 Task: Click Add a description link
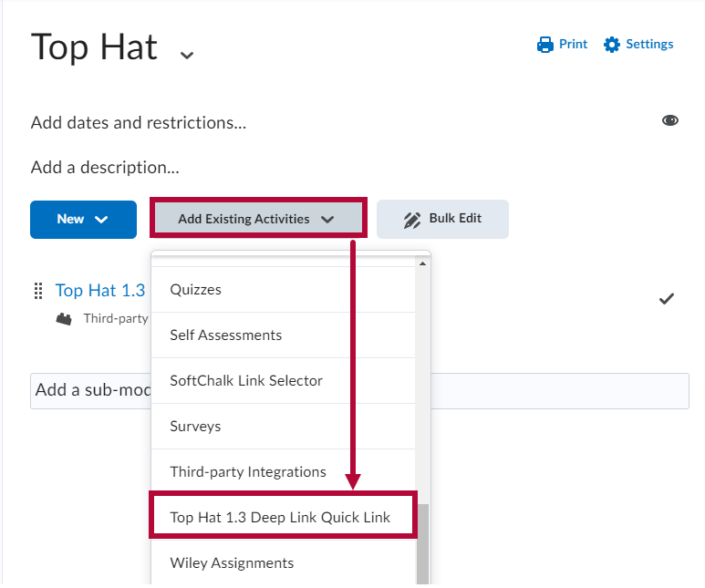[x=105, y=168]
